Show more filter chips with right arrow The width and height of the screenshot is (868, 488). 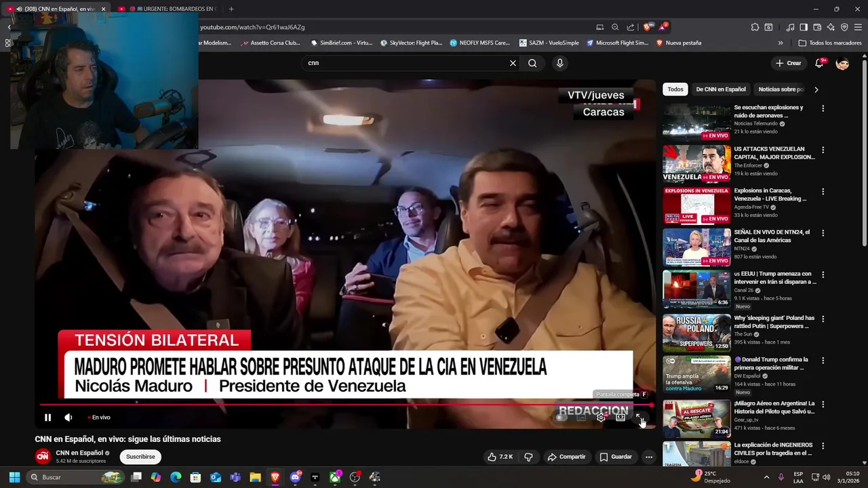coord(816,89)
